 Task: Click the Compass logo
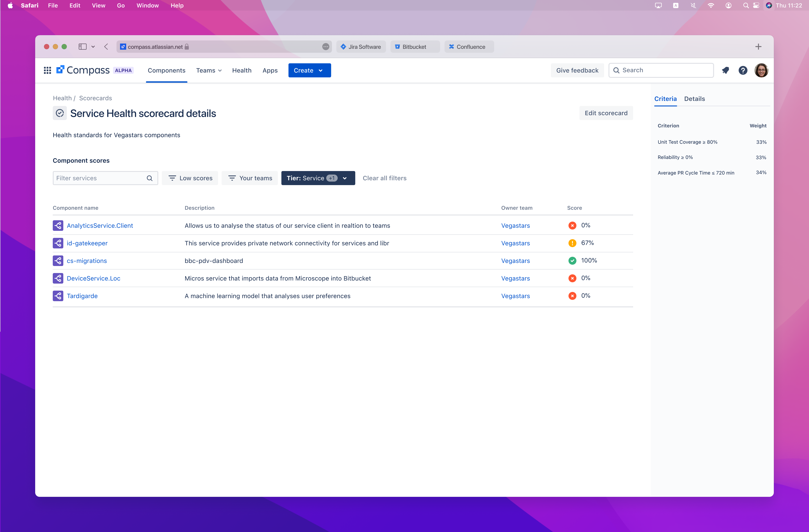(x=83, y=70)
